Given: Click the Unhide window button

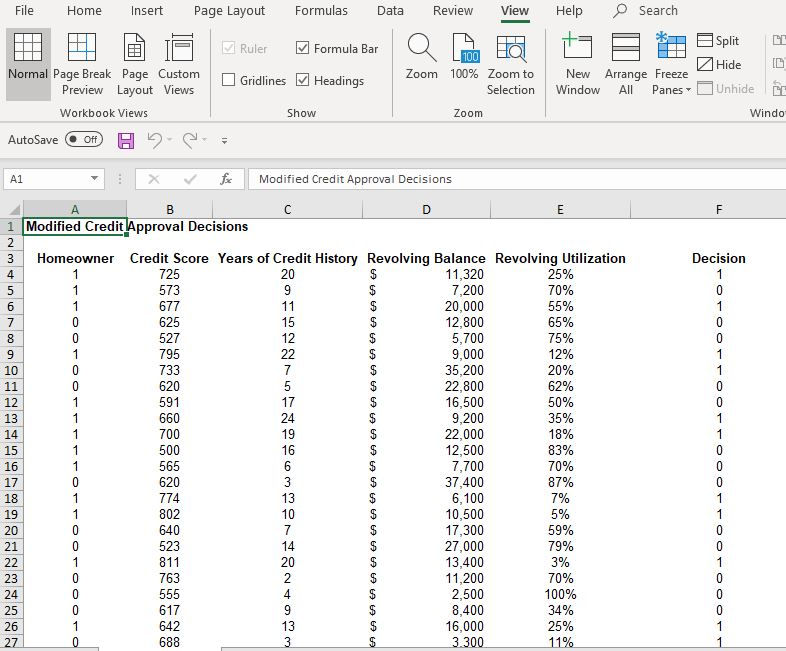Looking at the screenshot, I should [725, 88].
